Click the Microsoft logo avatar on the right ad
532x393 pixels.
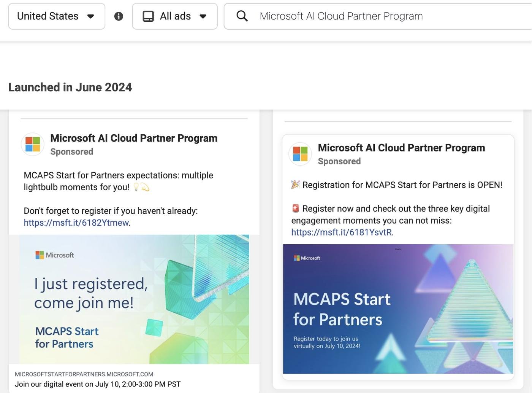point(300,154)
